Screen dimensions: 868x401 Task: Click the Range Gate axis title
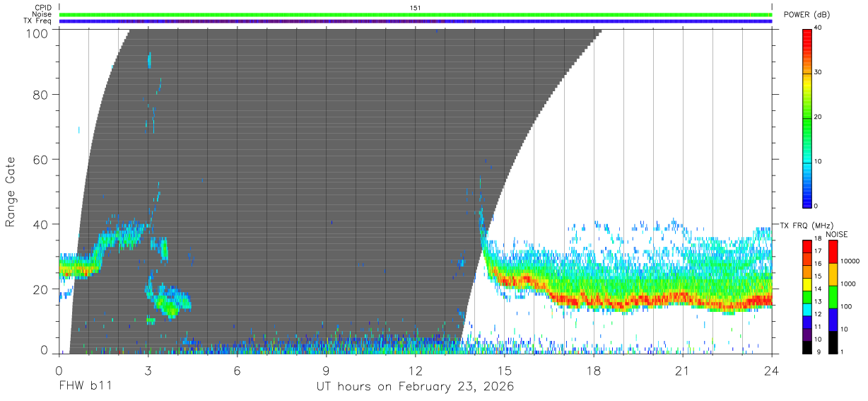11,192
